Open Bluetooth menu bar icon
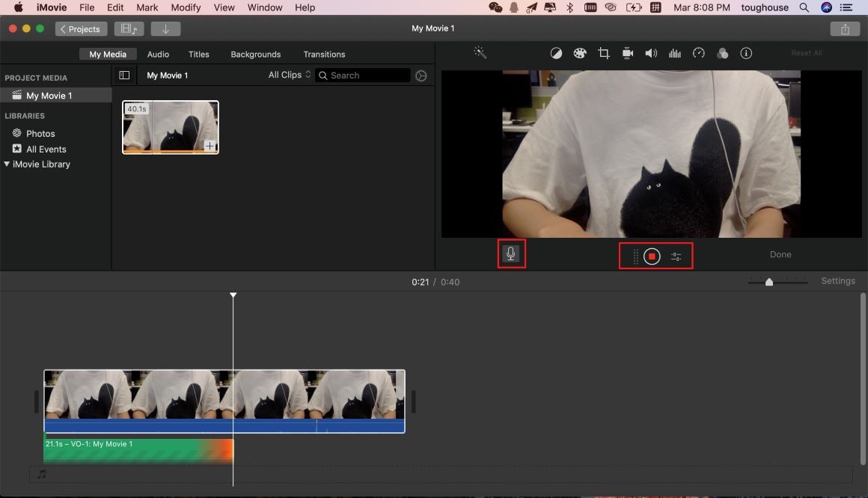 569,7
